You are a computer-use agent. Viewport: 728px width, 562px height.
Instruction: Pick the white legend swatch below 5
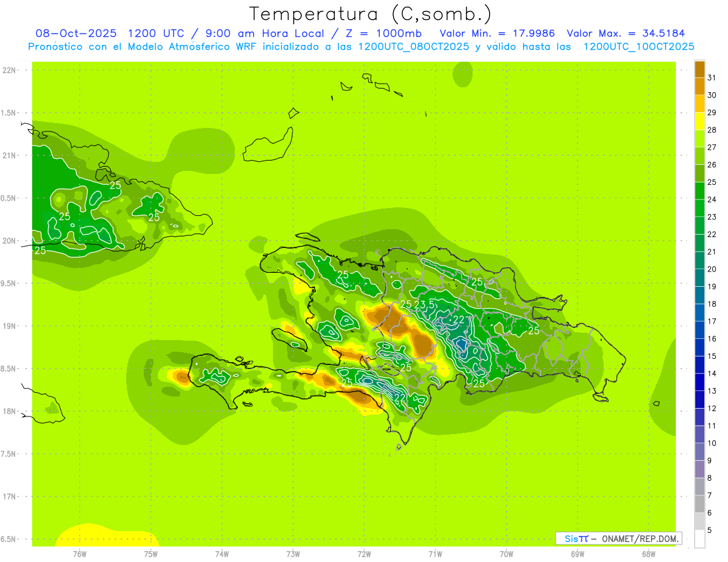click(x=699, y=538)
